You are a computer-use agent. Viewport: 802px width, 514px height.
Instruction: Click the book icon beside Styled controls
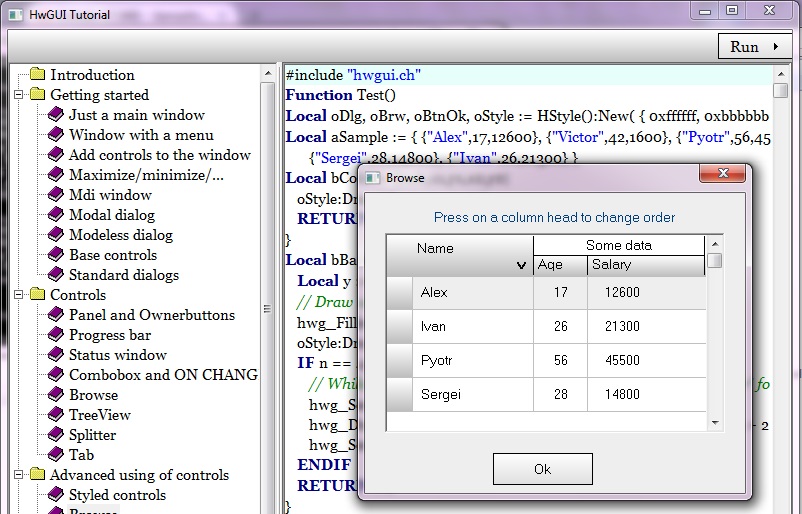(55, 495)
